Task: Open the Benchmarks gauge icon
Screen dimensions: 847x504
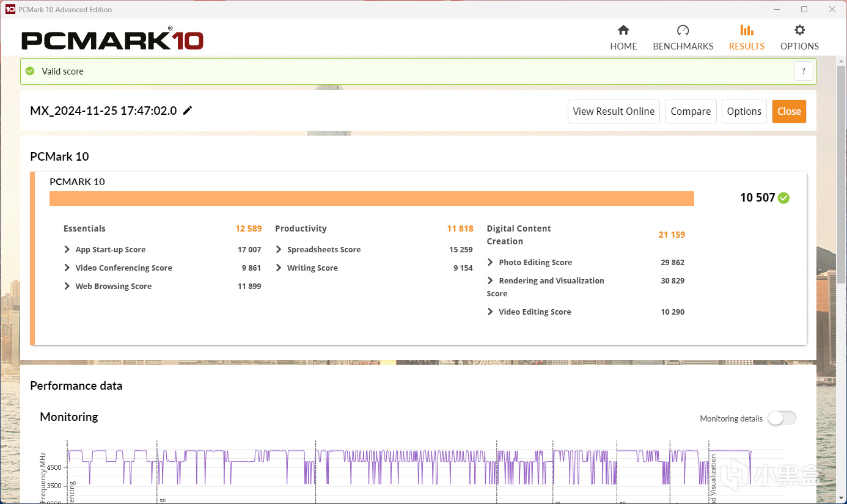Action: pyautogui.click(x=683, y=30)
